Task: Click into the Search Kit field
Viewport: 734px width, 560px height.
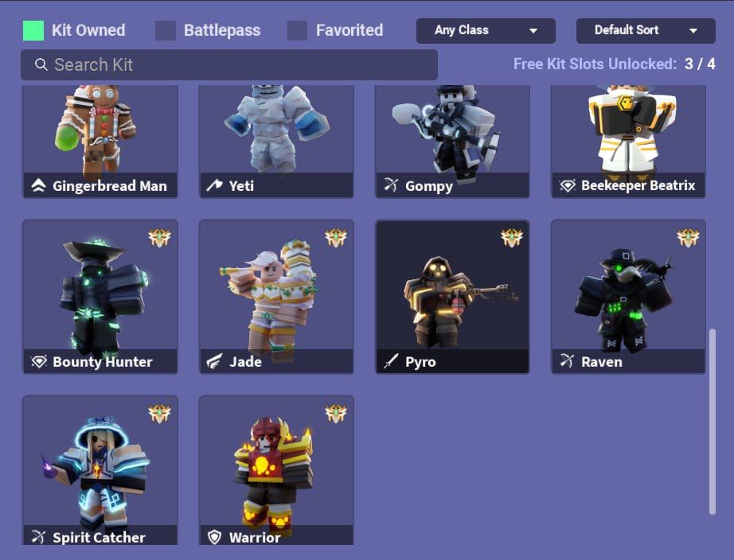Action: click(x=229, y=64)
